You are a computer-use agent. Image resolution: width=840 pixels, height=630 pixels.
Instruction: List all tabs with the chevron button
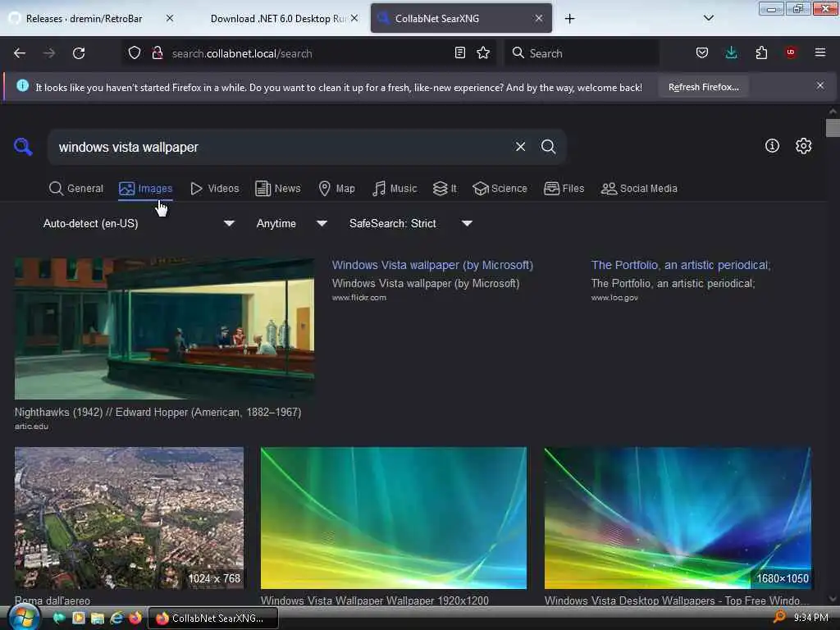(708, 18)
